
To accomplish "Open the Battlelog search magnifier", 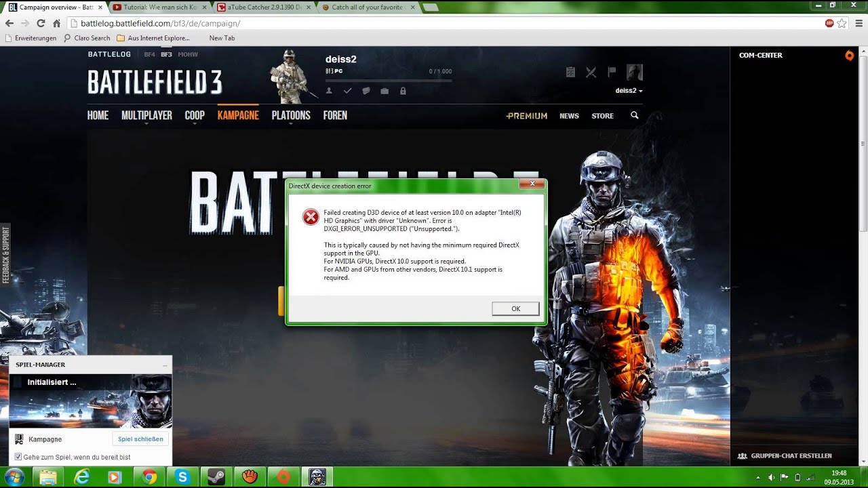I will [x=635, y=115].
